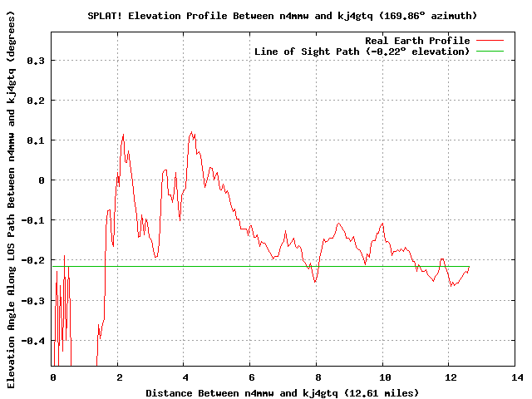Click y-axis tick value -0.4
532x399 pixels.
coord(33,341)
